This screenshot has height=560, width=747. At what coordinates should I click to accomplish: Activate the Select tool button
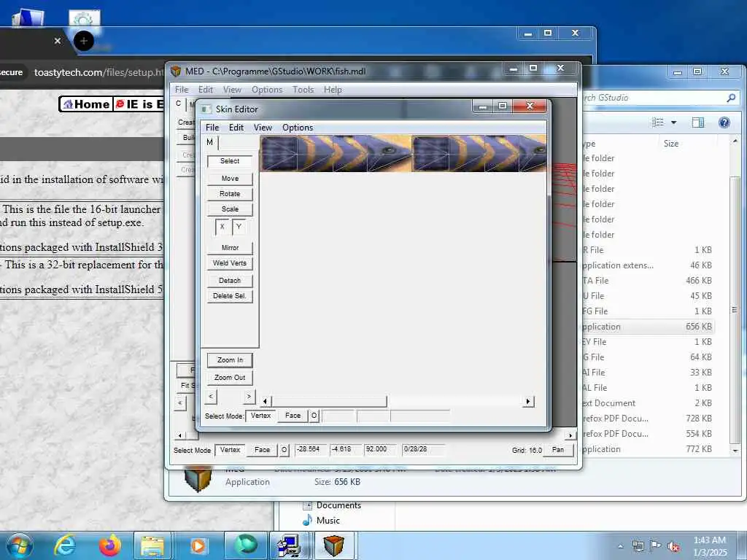click(230, 161)
